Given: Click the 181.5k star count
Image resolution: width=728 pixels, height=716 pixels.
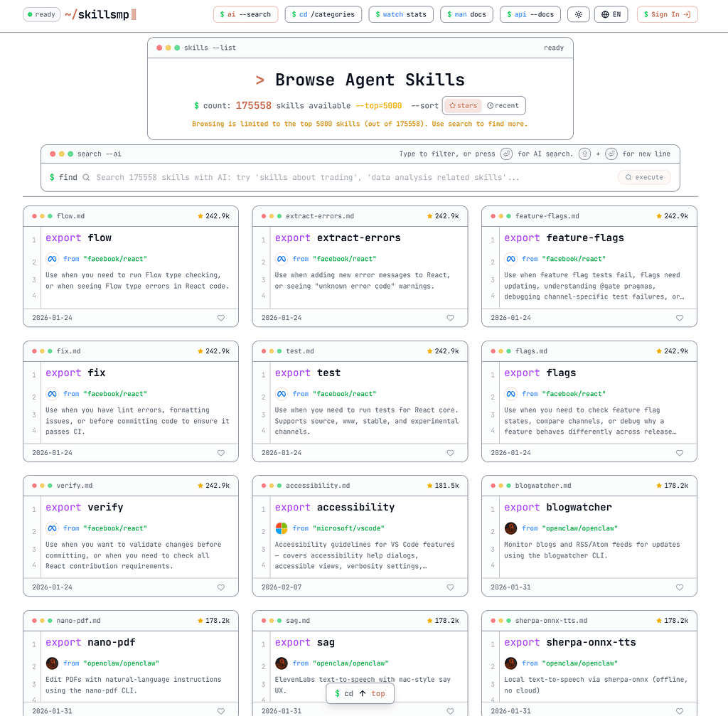Looking at the screenshot, I should coord(443,486).
